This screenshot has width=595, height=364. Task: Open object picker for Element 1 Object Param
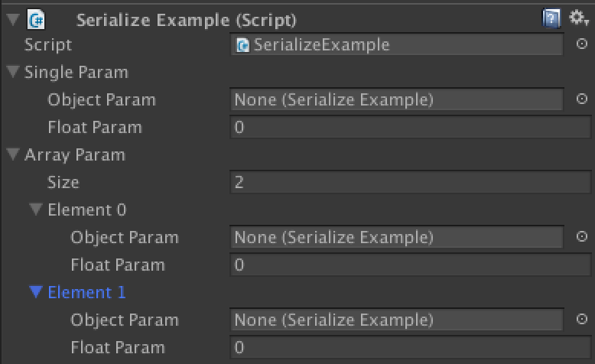[582, 319]
